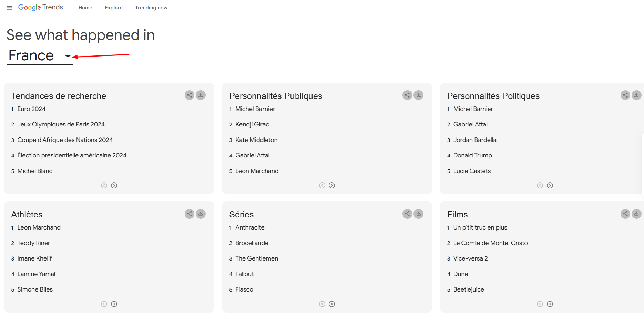Go to the Home tab
This screenshot has height=316, width=644.
pos(85,8)
